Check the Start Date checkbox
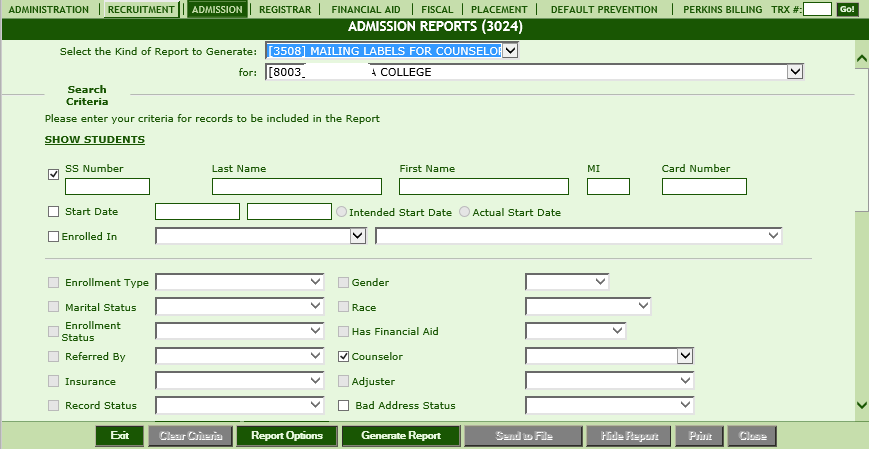This screenshot has height=449, width=869. (54, 211)
